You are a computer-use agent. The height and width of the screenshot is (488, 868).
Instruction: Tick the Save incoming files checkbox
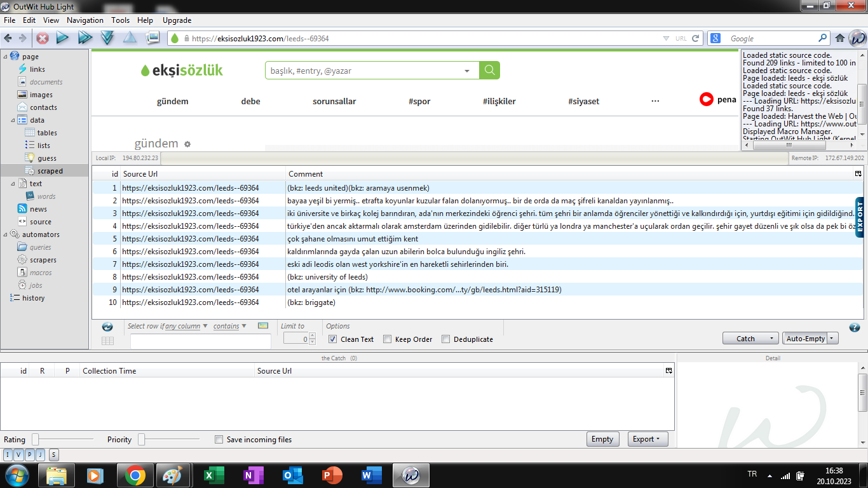tap(219, 439)
